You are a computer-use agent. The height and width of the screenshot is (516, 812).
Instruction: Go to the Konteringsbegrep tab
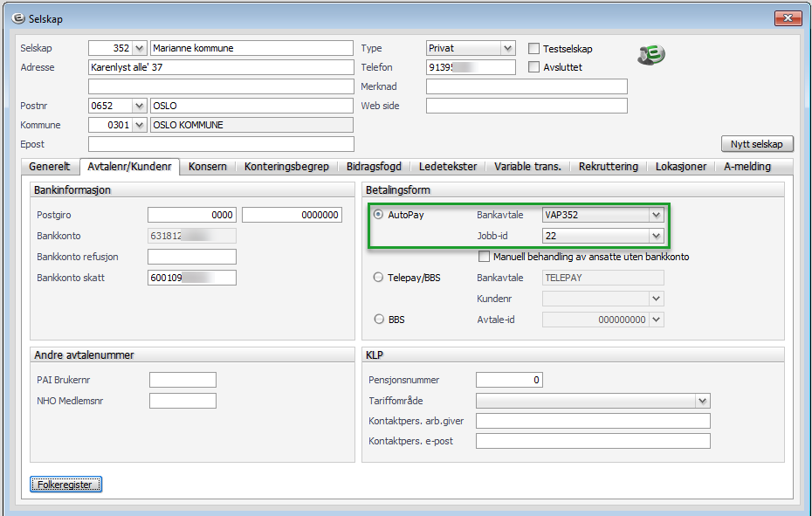pos(286,166)
